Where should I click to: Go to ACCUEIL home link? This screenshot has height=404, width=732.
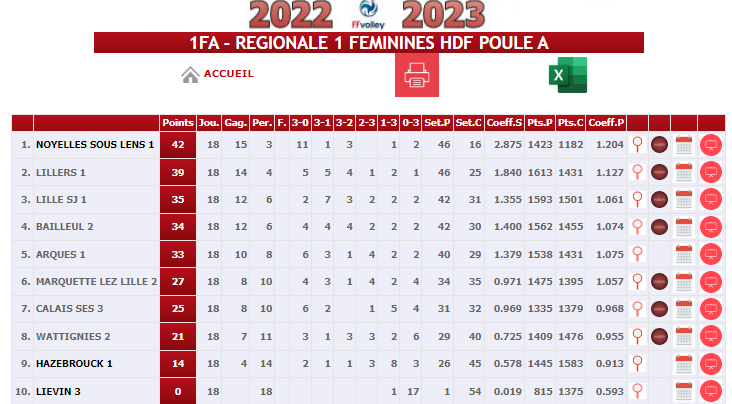[229, 74]
